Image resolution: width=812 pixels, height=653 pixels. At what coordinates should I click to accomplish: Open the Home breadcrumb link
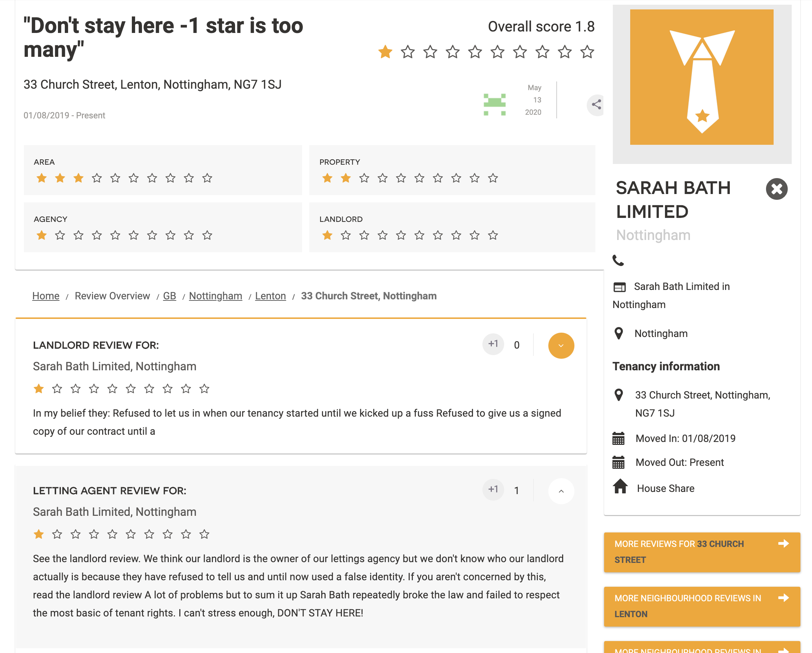(x=46, y=296)
